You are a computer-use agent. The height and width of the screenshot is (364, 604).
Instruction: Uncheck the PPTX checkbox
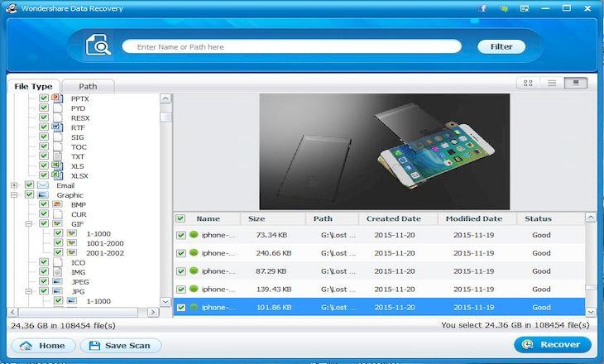pyautogui.click(x=44, y=98)
